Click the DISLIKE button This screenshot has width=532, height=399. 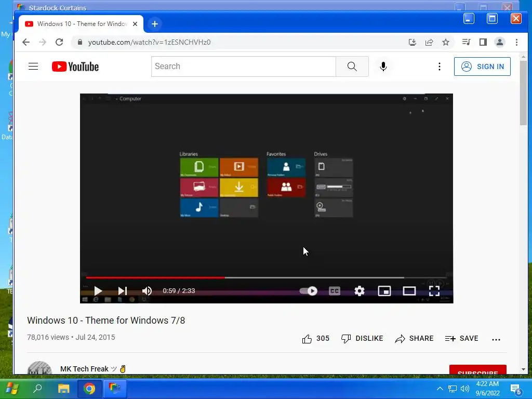pos(362,339)
